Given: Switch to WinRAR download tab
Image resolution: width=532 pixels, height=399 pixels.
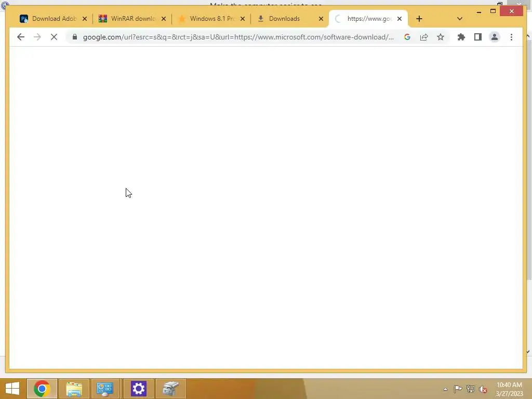Looking at the screenshot, I should click(132, 19).
